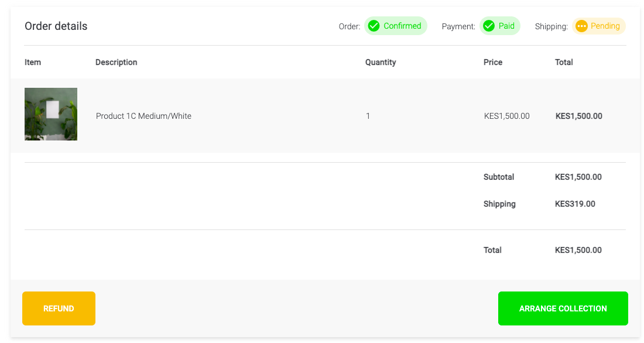Select the Quantity column header
The width and height of the screenshot is (644, 343).
click(381, 62)
